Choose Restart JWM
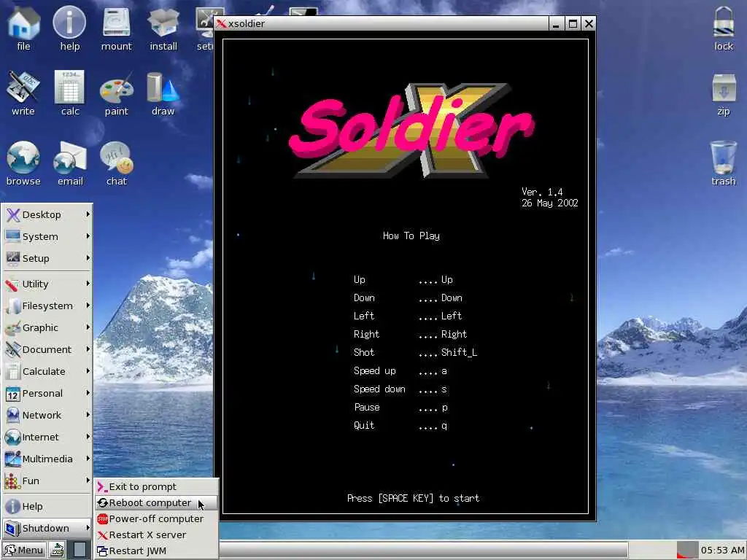Viewport: 747px width, 560px height. (x=156, y=551)
